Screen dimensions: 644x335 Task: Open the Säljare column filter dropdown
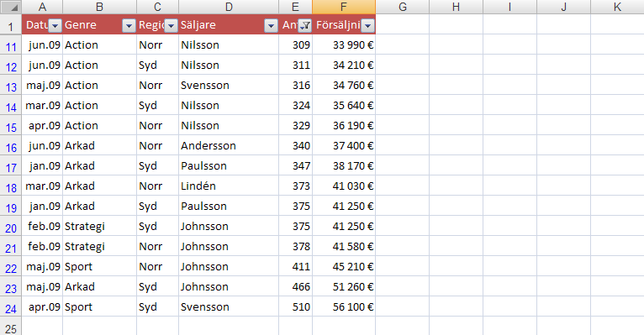pos(271,25)
